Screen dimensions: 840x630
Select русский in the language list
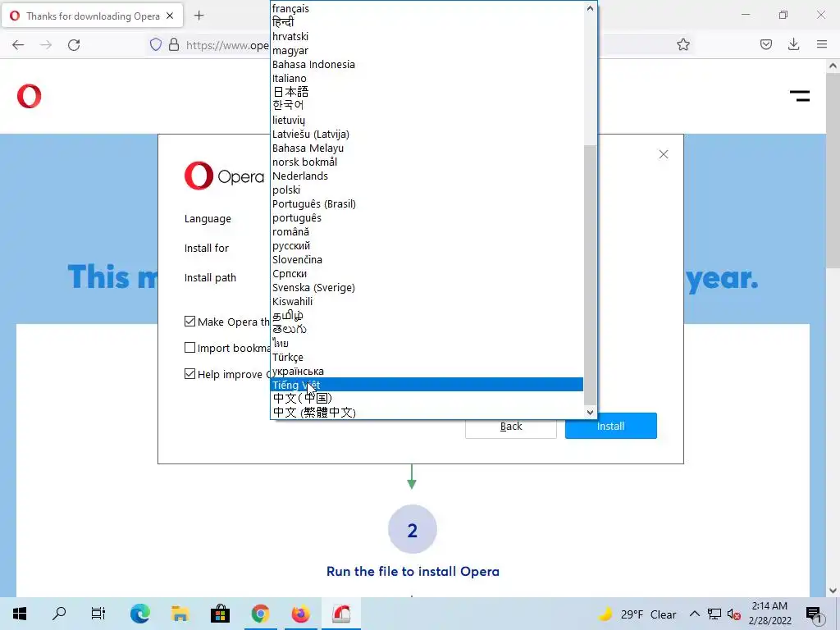[427, 245]
